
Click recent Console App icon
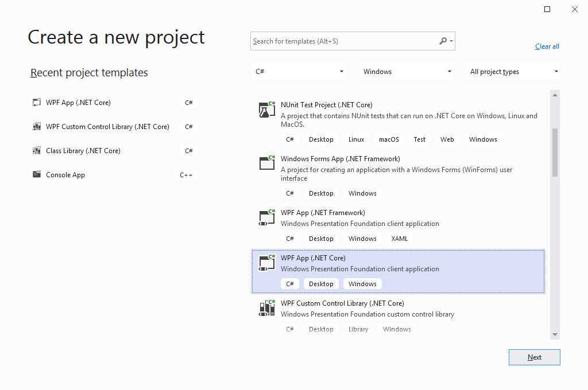point(37,175)
